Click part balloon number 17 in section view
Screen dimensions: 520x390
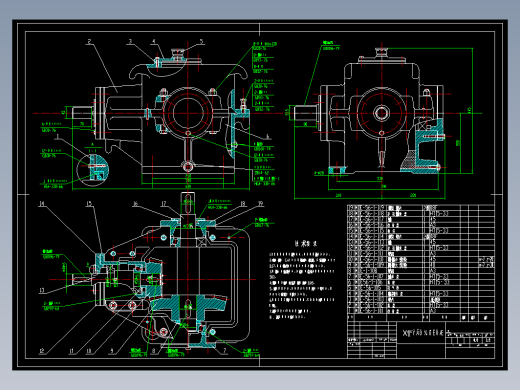[164, 204]
